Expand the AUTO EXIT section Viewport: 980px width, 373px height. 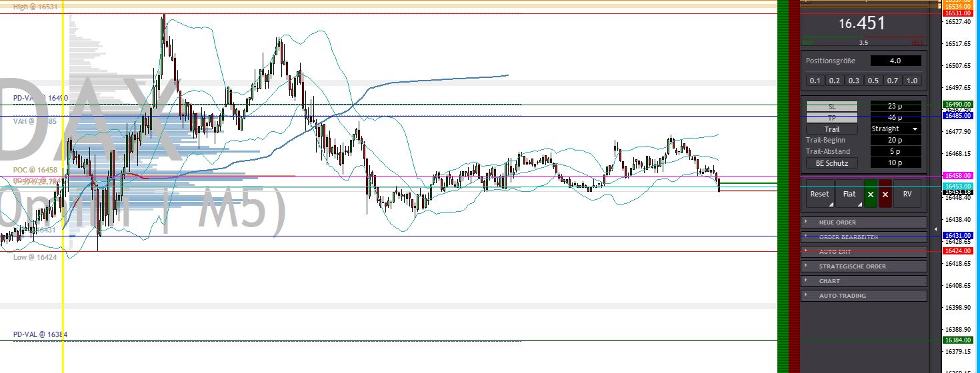pos(864,252)
